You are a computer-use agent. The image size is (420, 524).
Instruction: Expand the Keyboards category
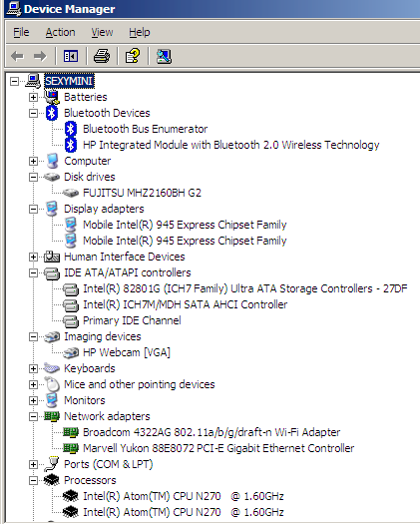33,368
